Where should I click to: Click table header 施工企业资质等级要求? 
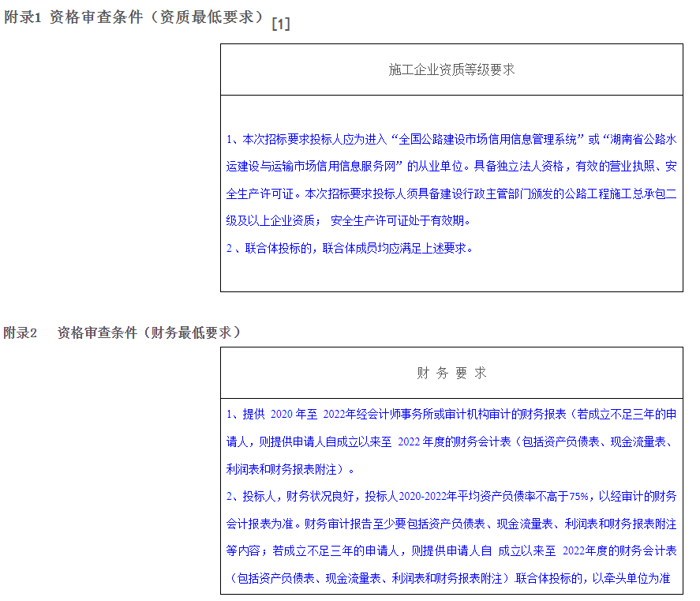coord(451,69)
